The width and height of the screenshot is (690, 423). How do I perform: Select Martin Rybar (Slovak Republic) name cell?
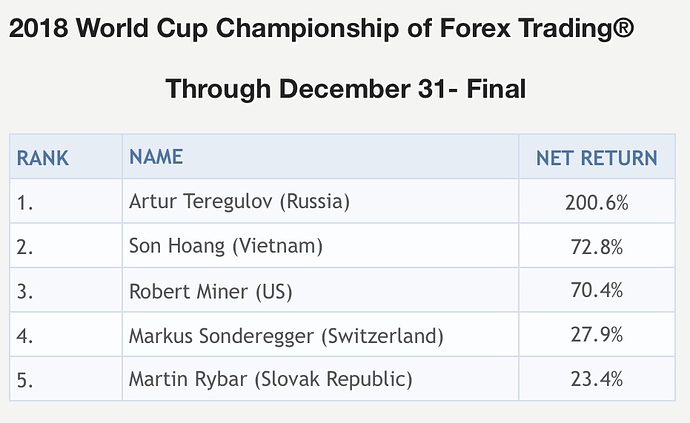(x=320, y=379)
